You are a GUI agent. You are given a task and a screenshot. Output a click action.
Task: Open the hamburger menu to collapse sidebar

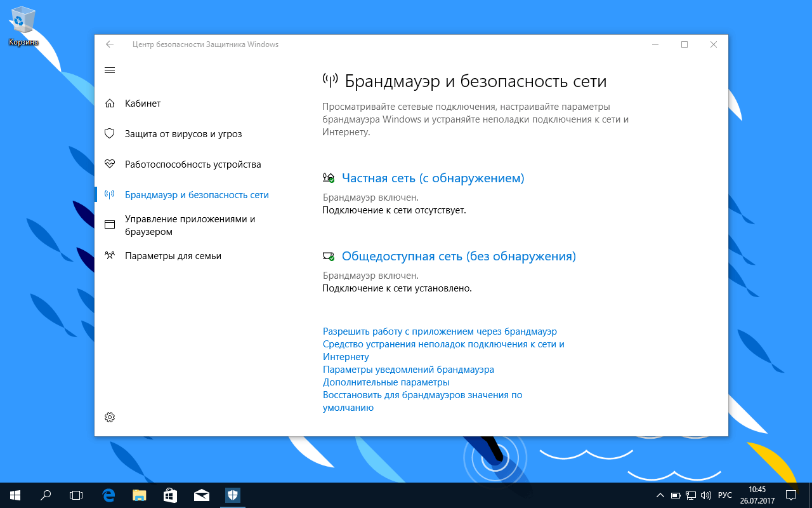coord(110,70)
